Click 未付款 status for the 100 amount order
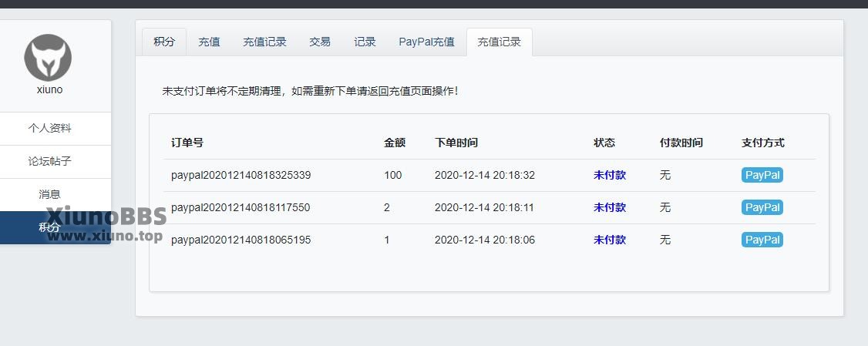The height and width of the screenshot is (346, 868). pos(610,176)
